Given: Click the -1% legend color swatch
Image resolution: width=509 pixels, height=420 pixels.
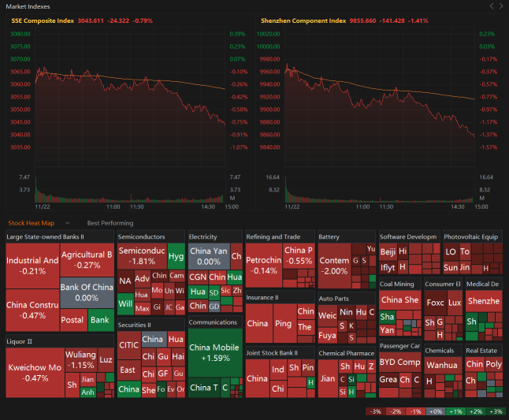Looking at the screenshot, I should (415, 411).
